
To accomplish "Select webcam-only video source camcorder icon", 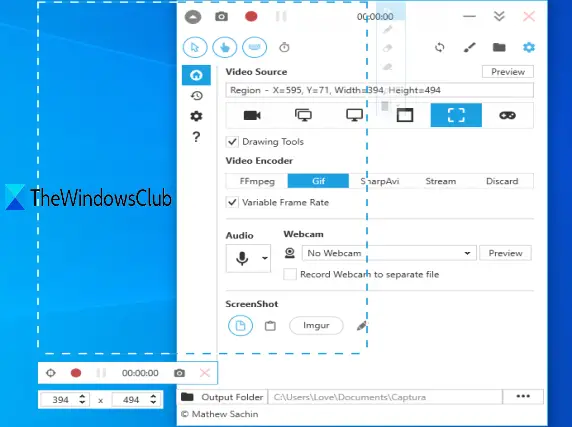I will coord(252,115).
